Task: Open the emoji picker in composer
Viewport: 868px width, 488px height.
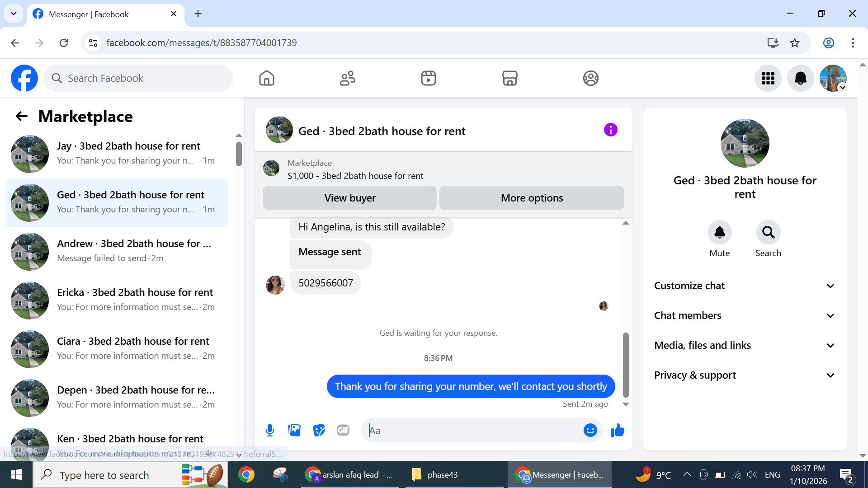Action: [x=590, y=430]
